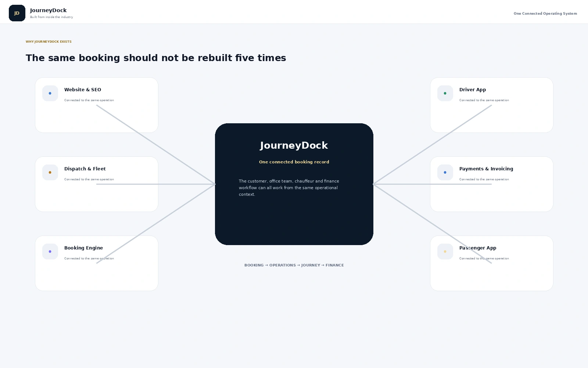Select the "Payments & Invoicing" card title

pyautogui.click(x=486, y=169)
